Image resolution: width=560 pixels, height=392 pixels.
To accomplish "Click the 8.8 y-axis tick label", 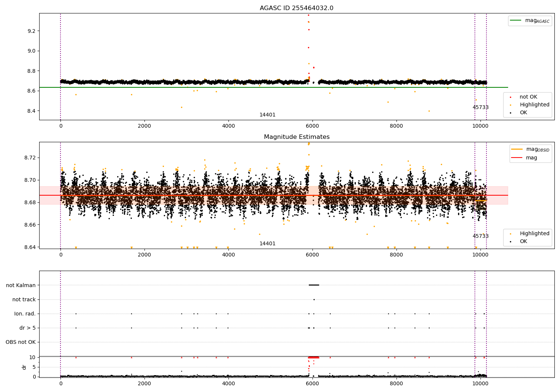I will coord(31,71).
